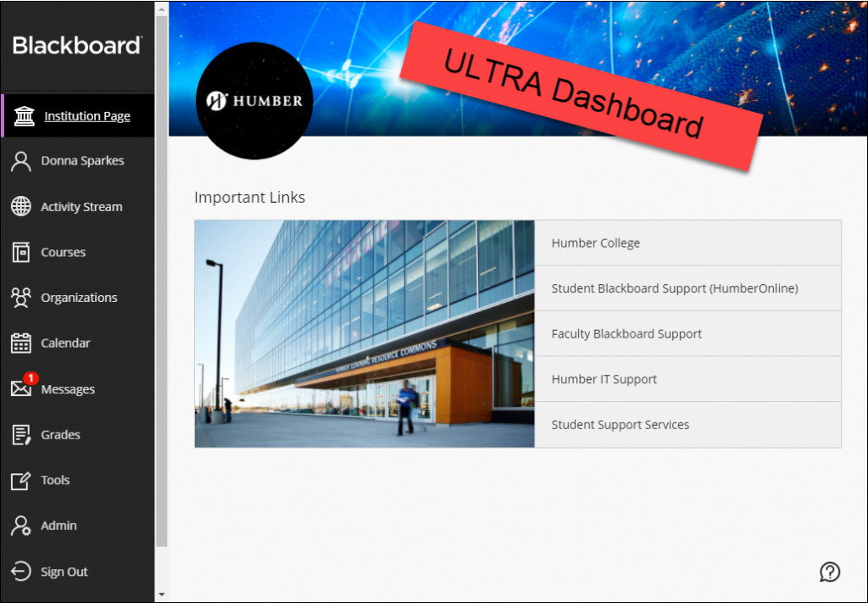
Task: Click the sidebar scrollbar up arrow
Action: 162,8
